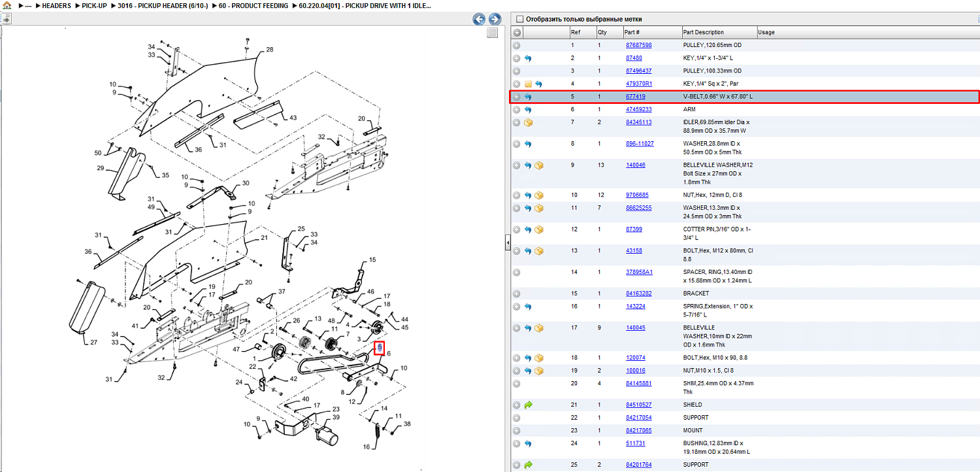Select callout 39 in the diagram
The image size is (980, 472).
pos(336,417)
